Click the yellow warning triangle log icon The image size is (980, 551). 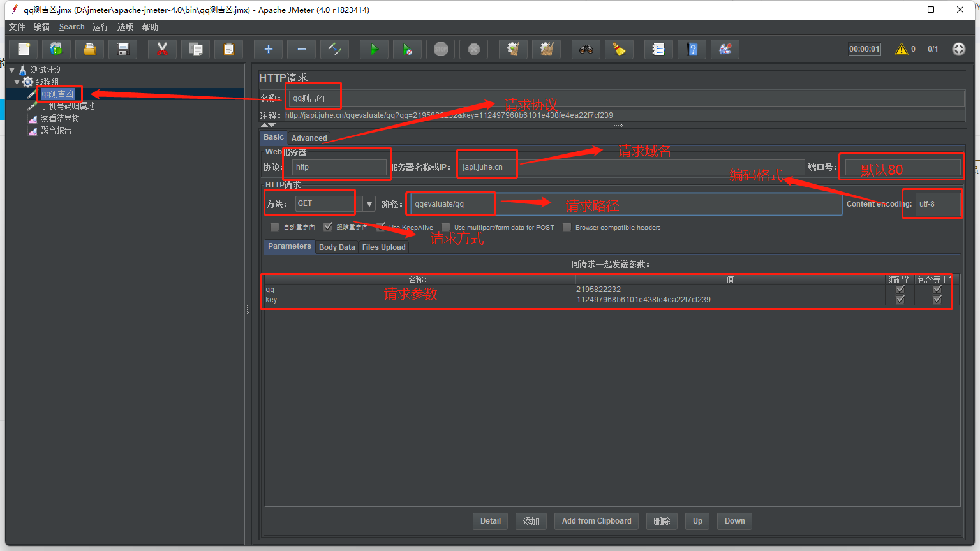tap(902, 49)
